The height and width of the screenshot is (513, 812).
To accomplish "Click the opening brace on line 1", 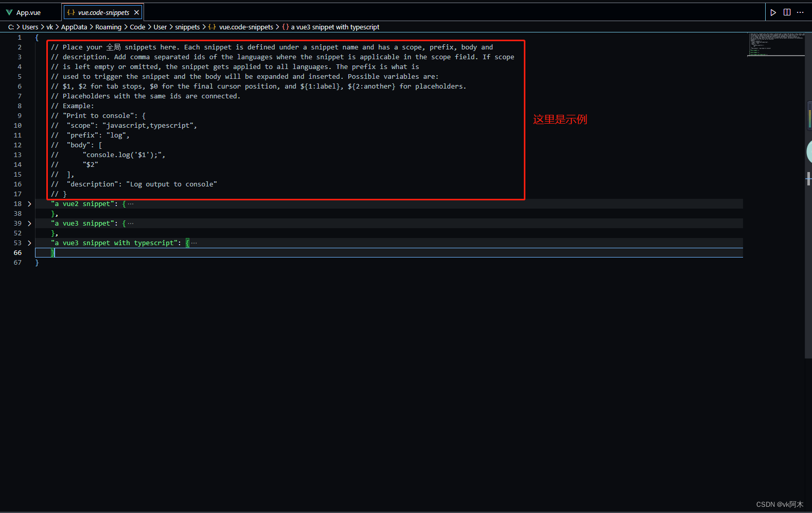I will pos(37,38).
